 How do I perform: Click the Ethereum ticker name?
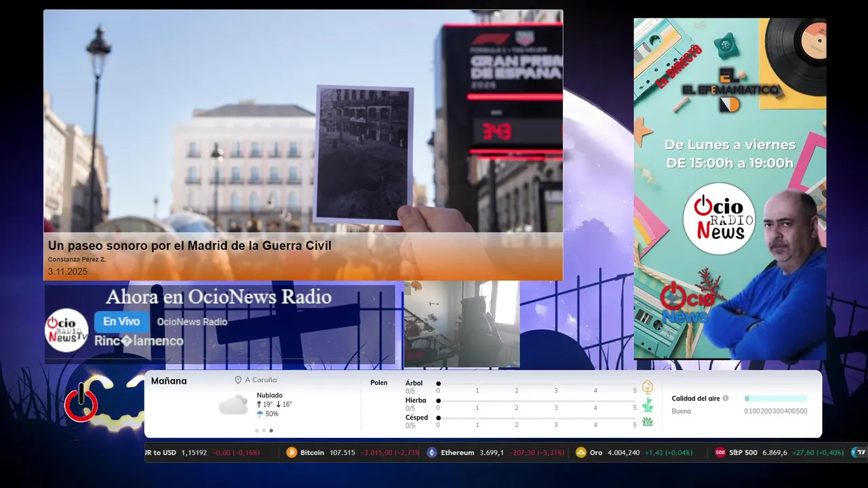457,453
